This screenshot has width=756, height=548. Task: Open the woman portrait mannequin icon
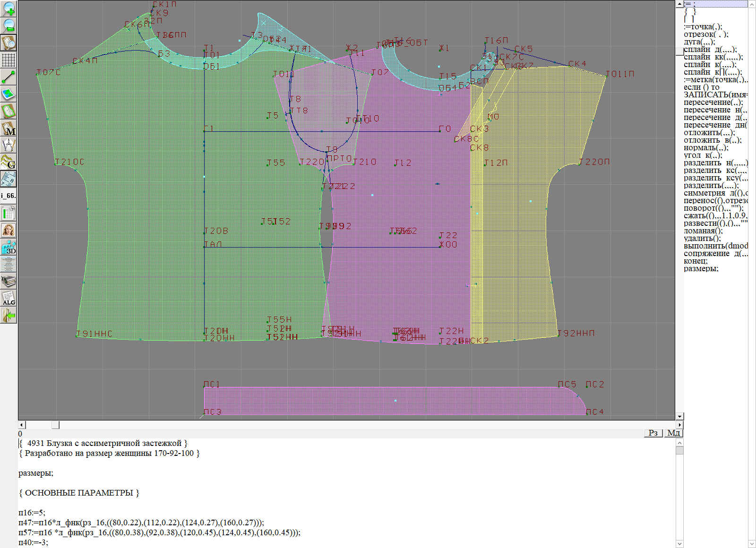(x=9, y=230)
